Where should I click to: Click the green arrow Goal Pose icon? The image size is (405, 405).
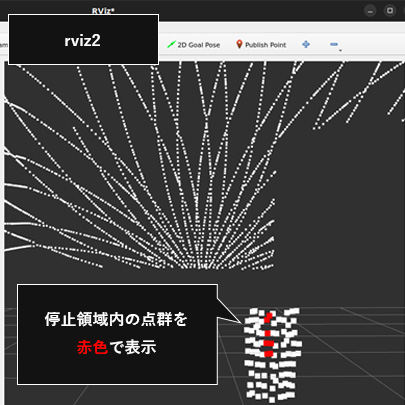pos(171,44)
